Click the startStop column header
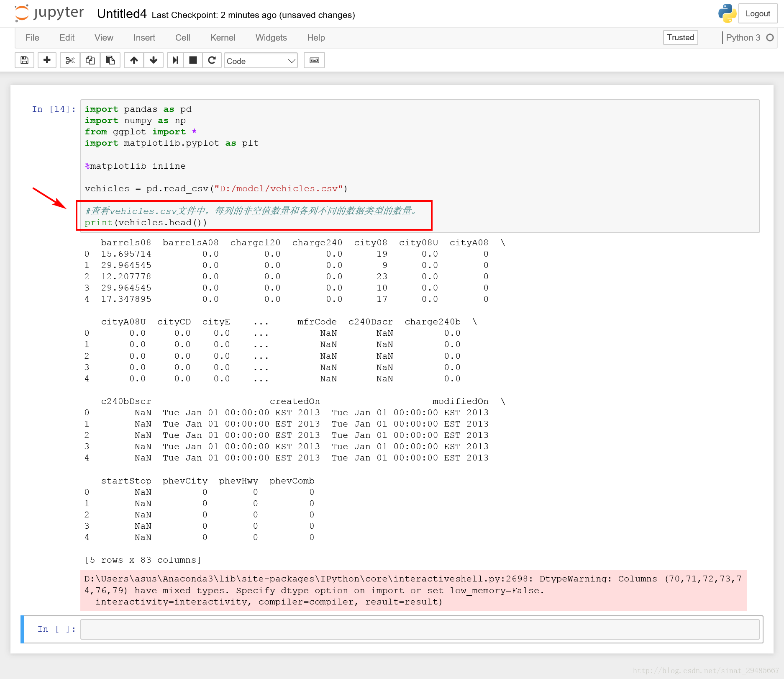 126,481
